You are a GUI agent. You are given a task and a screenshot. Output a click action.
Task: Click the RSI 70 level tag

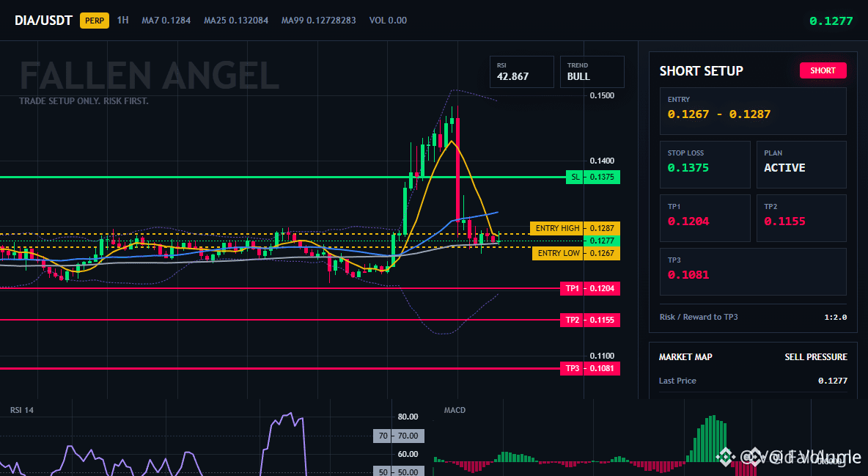(x=399, y=436)
